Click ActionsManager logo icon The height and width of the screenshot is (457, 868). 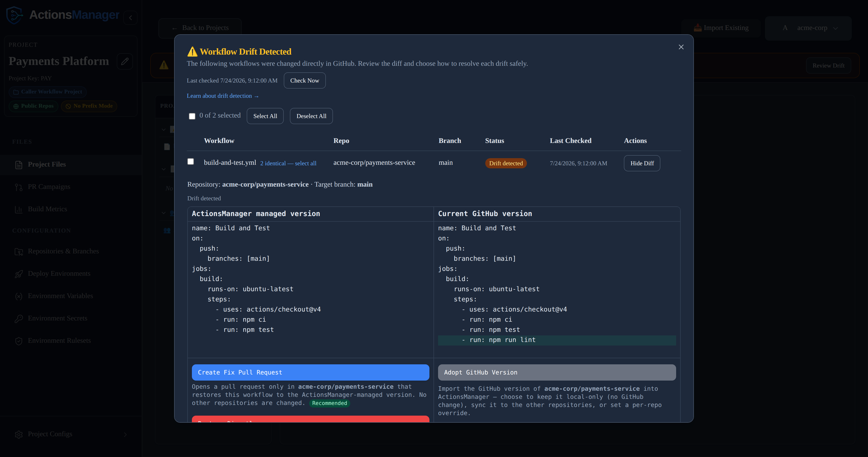(x=15, y=15)
